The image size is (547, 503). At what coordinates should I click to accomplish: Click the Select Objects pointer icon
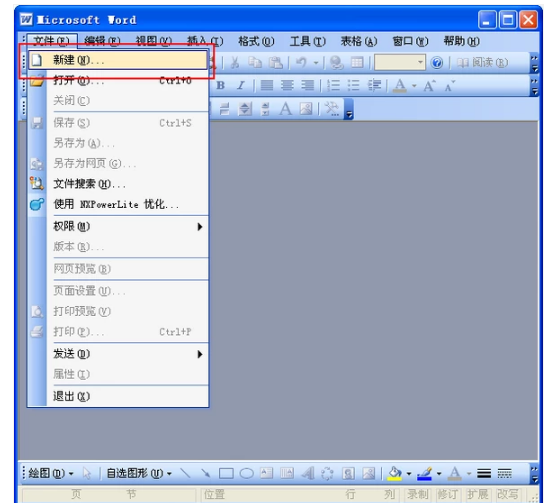tap(87, 473)
